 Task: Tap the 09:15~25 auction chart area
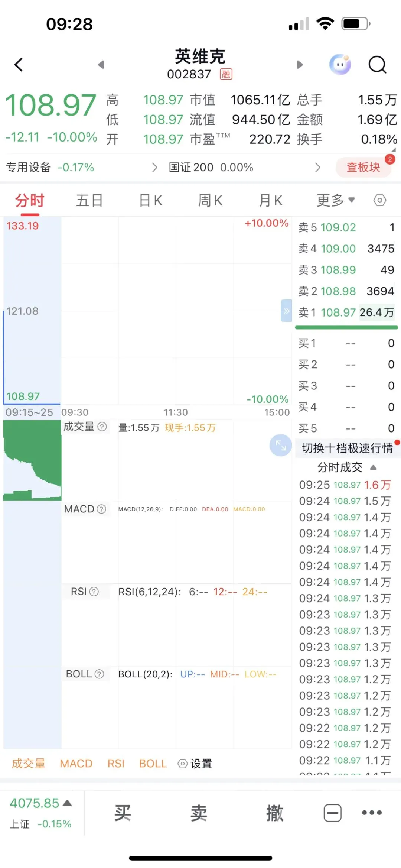32,311
